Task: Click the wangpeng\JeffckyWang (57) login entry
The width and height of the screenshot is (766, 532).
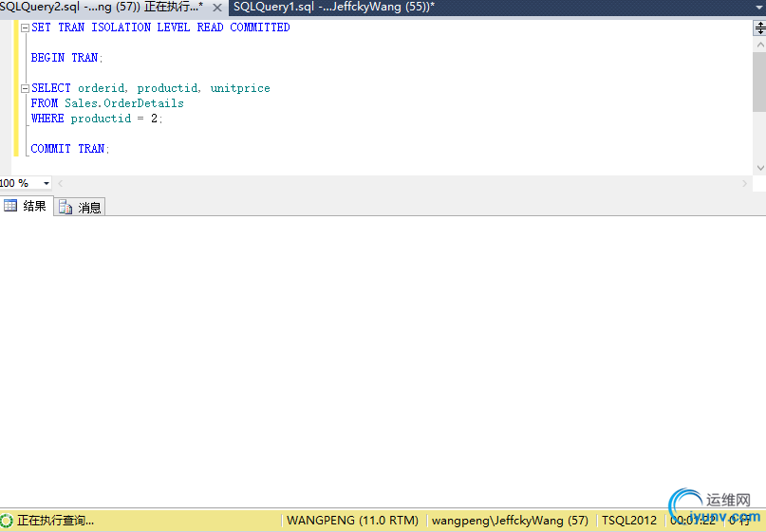Action: point(510,521)
